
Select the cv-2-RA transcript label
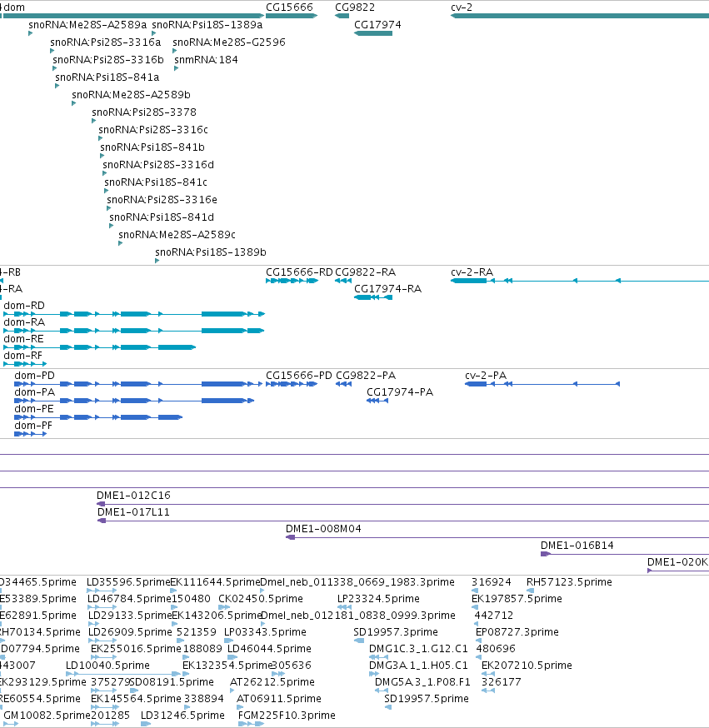(x=472, y=272)
